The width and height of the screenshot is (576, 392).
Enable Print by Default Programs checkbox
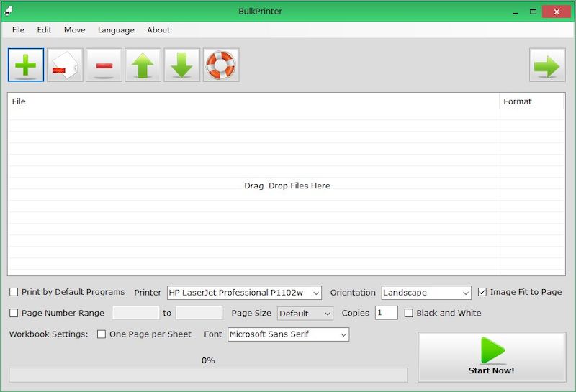(14, 292)
